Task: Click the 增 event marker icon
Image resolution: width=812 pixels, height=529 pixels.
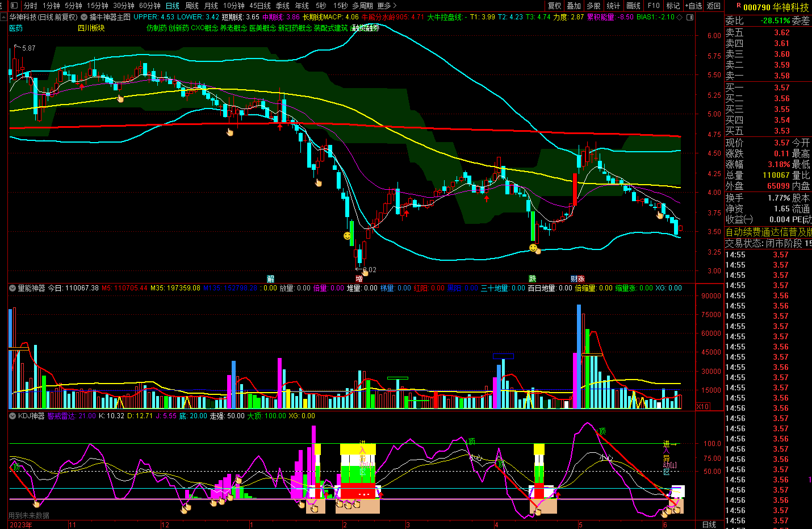Action: tap(359, 278)
